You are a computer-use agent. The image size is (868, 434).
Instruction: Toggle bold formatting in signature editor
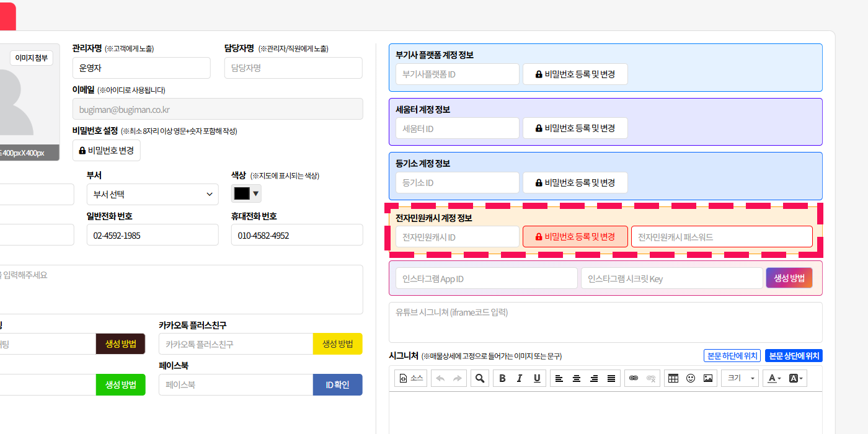click(x=502, y=378)
